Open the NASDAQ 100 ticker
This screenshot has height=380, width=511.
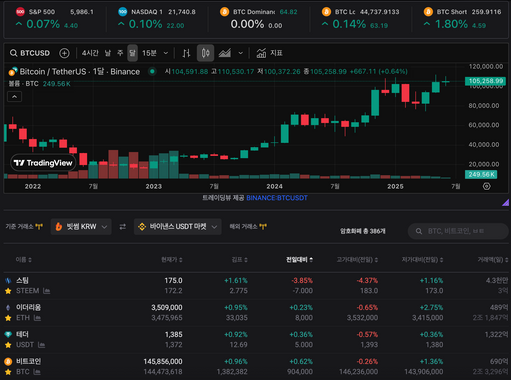pyautogui.click(x=157, y=18)
